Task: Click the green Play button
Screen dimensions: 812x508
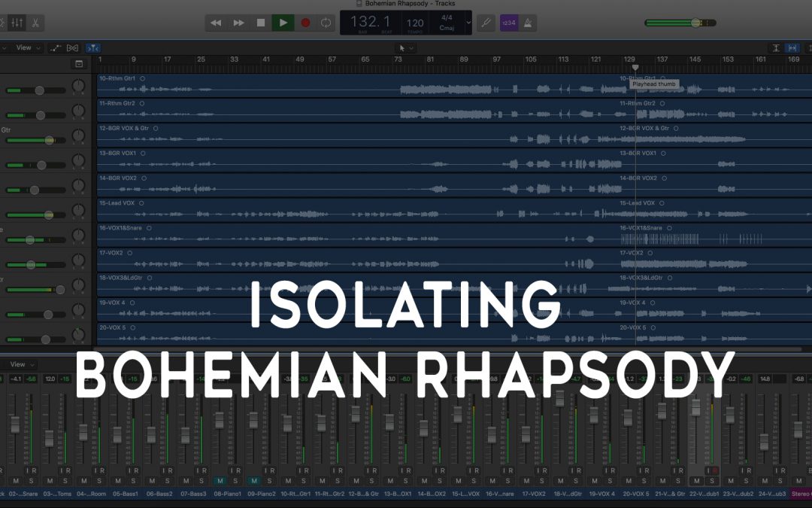Action: tap(283, 23)
